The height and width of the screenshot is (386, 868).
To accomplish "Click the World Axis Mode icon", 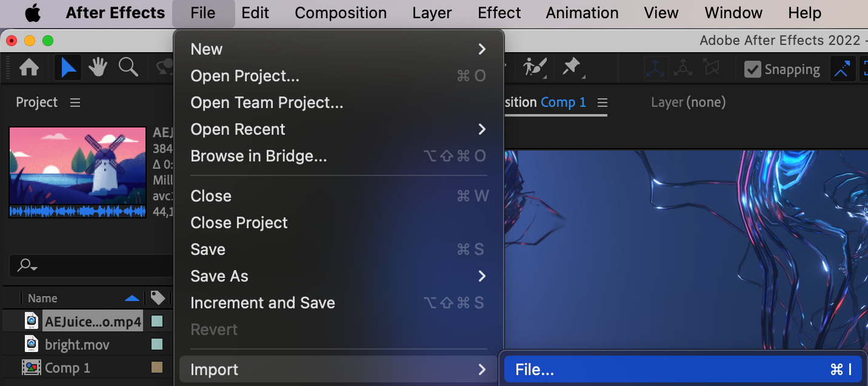I will [683, 69].
